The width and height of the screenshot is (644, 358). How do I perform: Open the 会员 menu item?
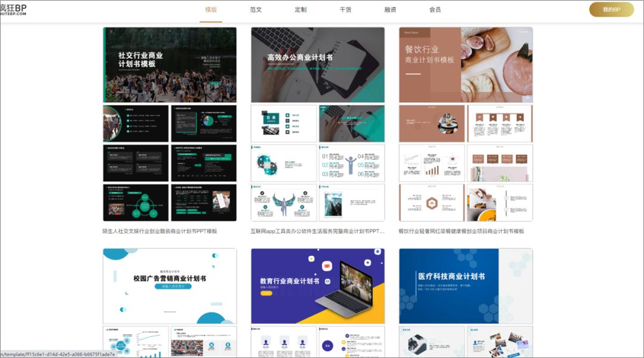[434, 10]
